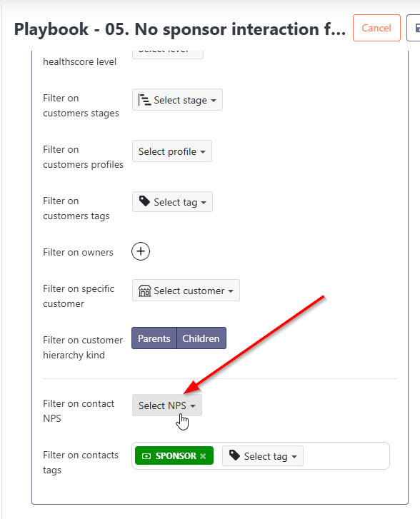Open the Select stage dropdown

coord(178,100)
